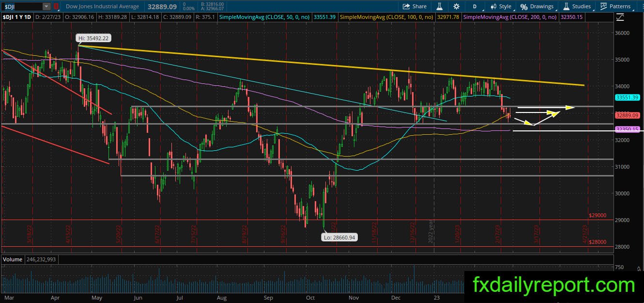The width and height of the screenshot is (644, 303).
Task: Click the Lo: 28660.94 price bubble
Action: tap(340, 238)
